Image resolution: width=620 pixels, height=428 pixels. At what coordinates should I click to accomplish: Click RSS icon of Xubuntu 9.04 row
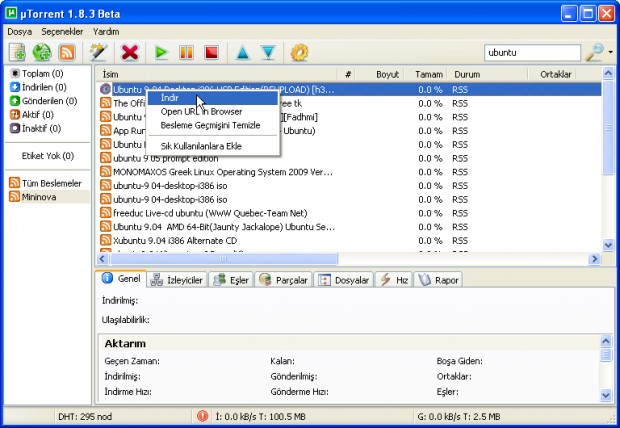105,240
